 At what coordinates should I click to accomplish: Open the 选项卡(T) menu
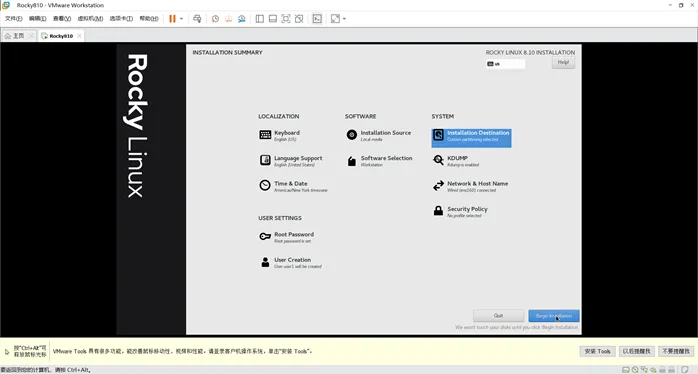tap(121, 19)
